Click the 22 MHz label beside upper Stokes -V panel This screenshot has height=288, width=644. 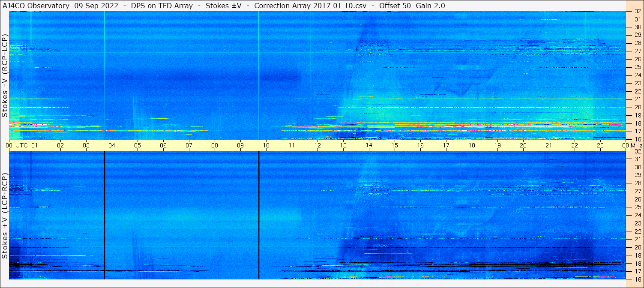(638, 91)
